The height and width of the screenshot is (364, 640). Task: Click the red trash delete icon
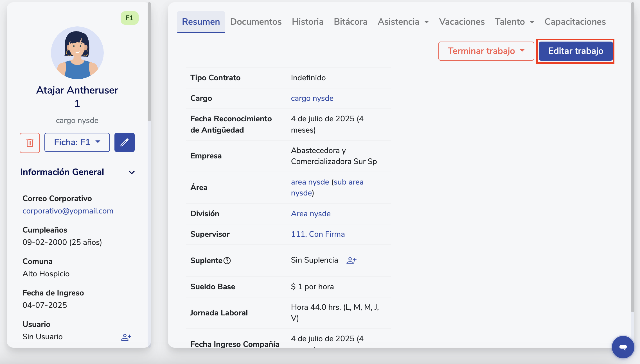pos(30,143)
